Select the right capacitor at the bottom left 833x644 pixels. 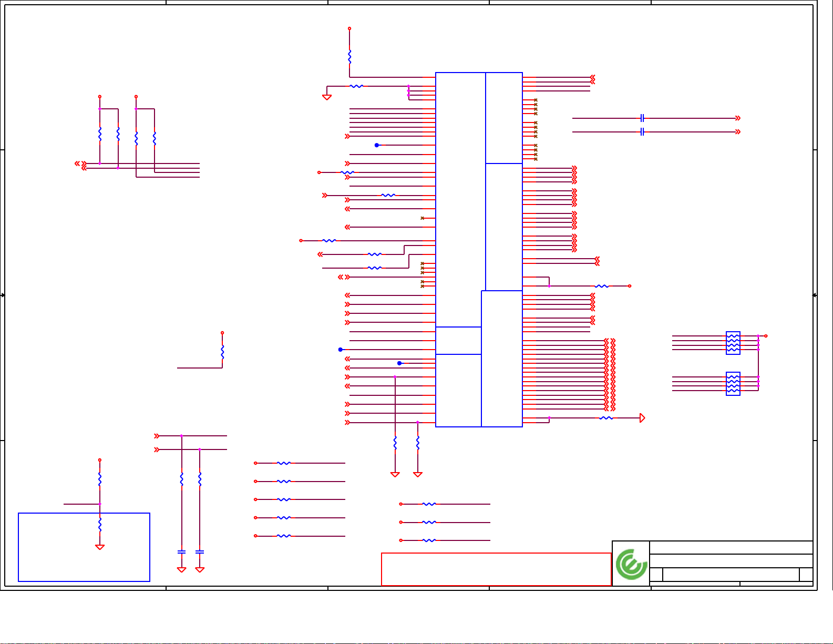[200, 552]
